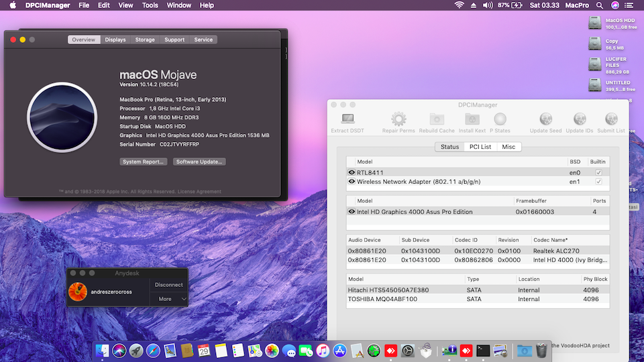Open the Window menu in menu bar
The image size is (644, 362).
point(178,5)
